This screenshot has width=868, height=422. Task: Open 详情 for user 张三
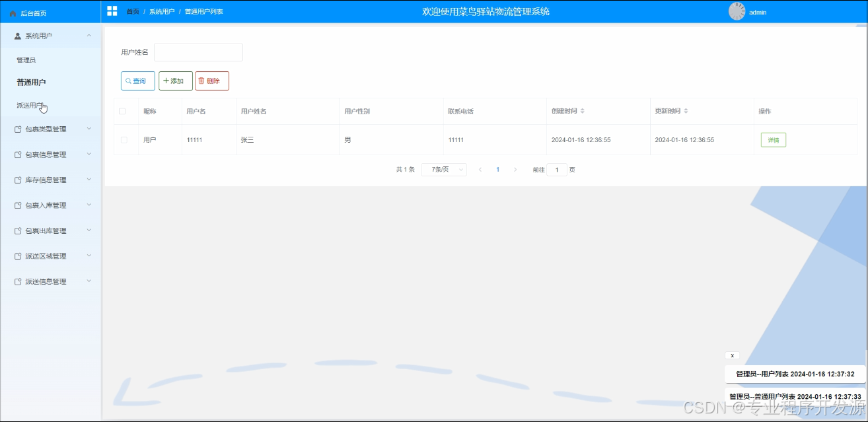(774, 140)
